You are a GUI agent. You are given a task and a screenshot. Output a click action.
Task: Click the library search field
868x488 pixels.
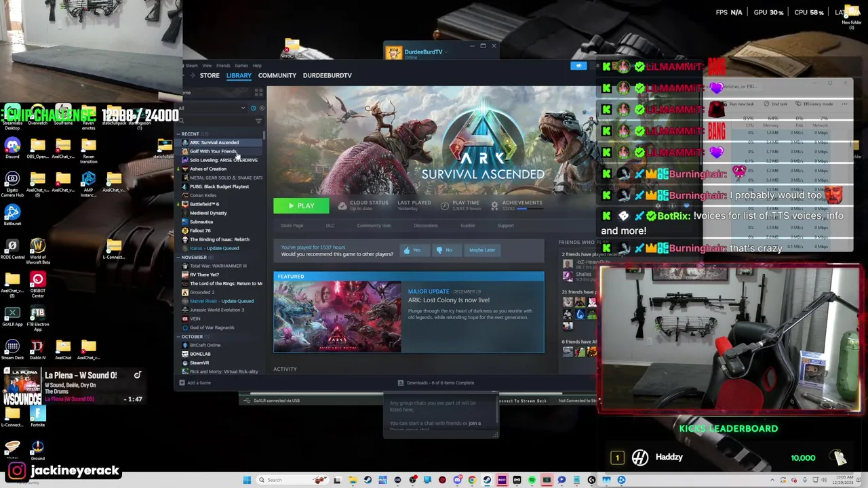point(216,121)
